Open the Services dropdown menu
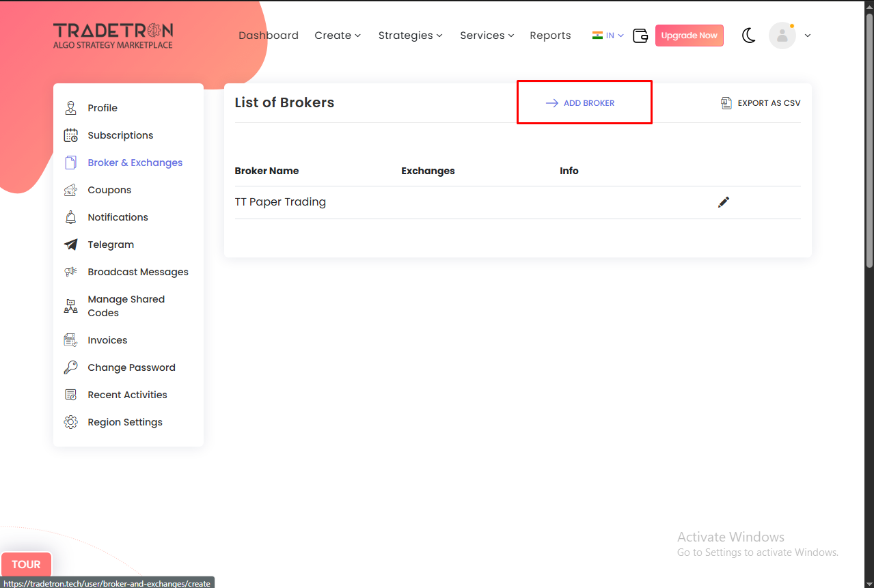Viewport: 874px width, 588px height. (487, 36)
